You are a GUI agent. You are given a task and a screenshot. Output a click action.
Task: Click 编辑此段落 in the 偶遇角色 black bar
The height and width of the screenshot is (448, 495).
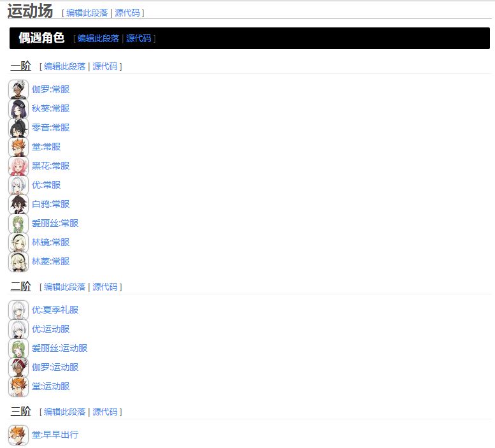(98, 38)
